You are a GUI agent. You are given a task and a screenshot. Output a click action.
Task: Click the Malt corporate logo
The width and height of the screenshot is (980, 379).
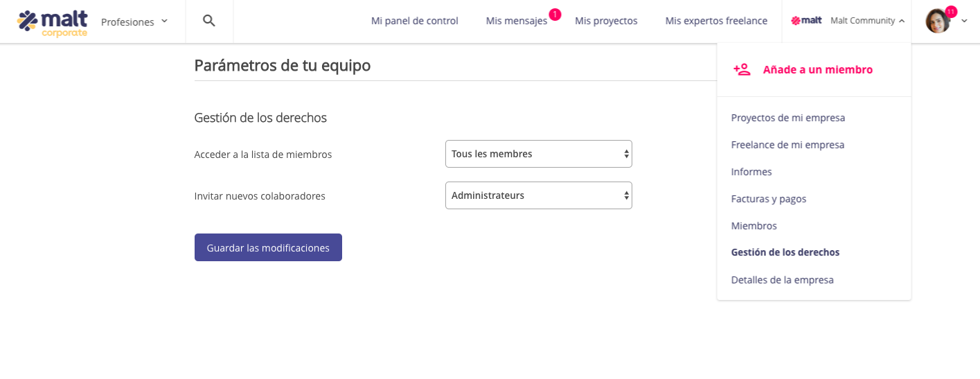(53, 23)
